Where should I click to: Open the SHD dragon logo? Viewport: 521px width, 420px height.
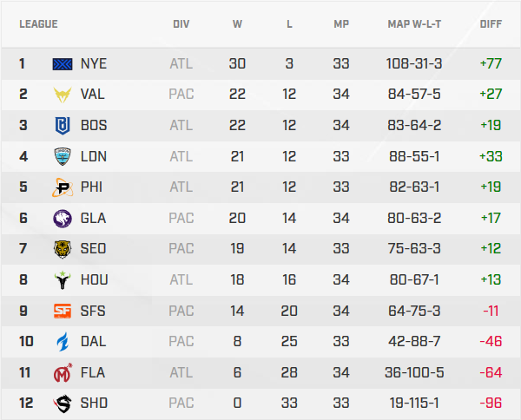coord(63,404)
